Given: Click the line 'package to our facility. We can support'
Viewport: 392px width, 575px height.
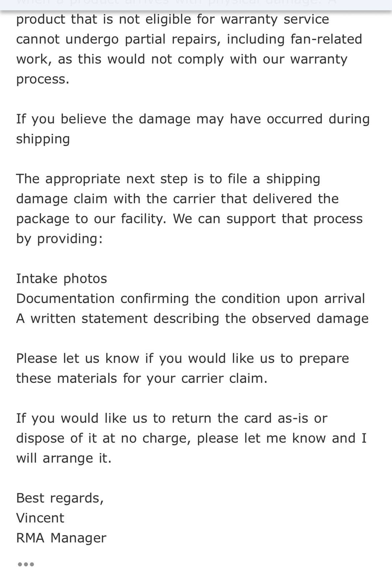Looking at the screenshot, I should (x=189, y=219).
